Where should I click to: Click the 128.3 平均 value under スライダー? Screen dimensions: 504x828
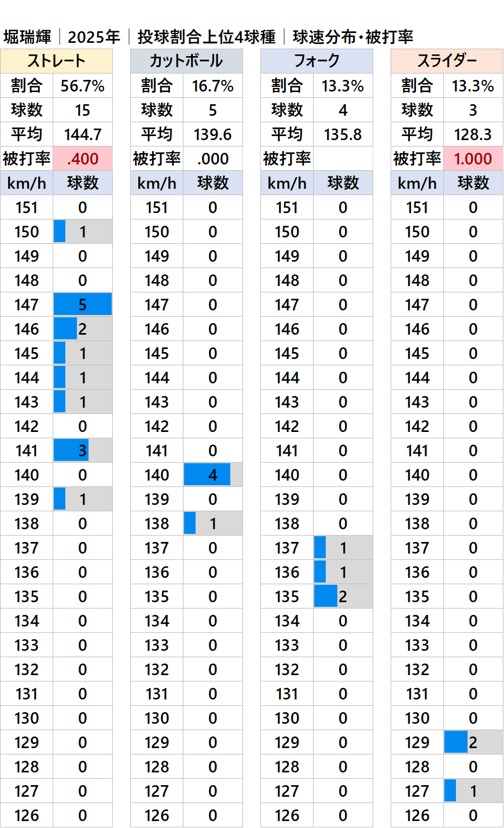(473, 134)
